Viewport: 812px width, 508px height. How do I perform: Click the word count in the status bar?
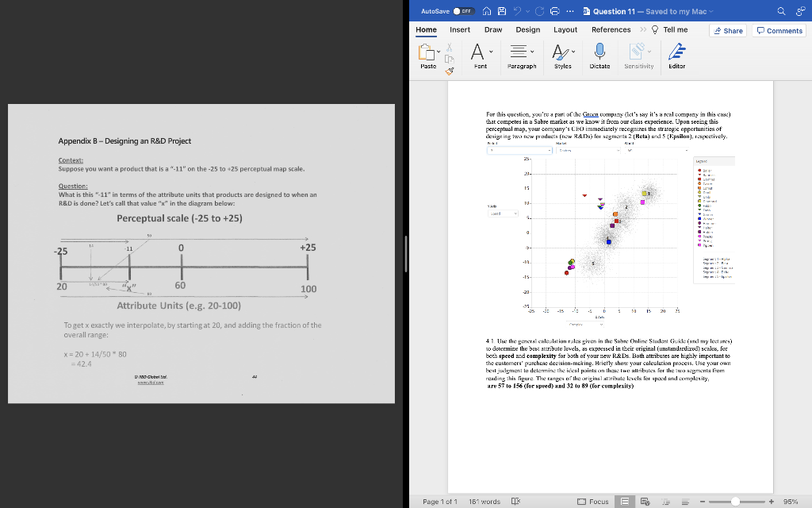click(484, 502)
